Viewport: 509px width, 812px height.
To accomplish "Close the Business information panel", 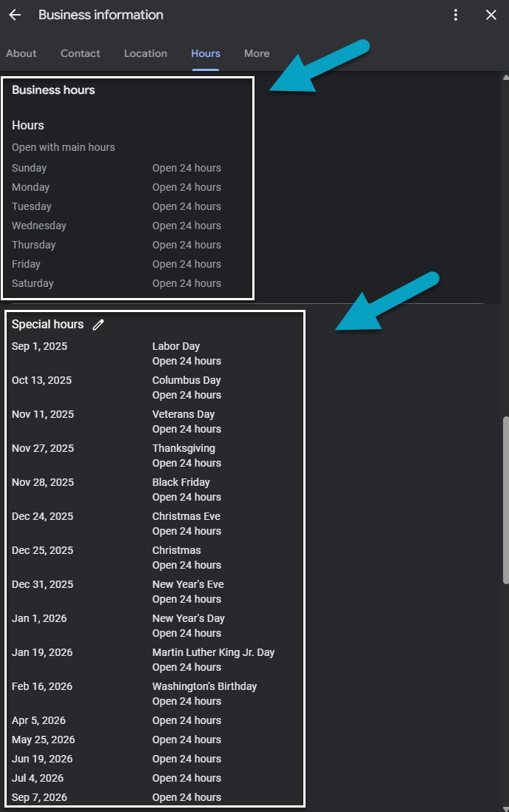I will (491, 15).
